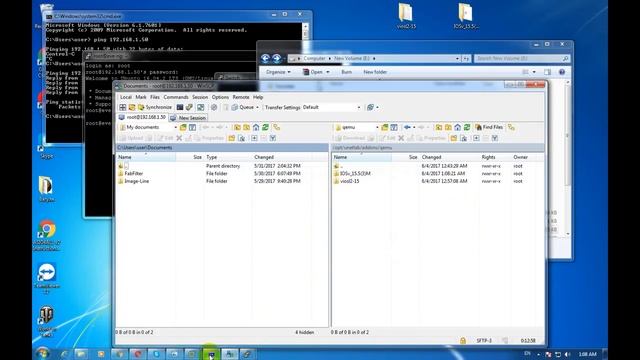Click the Windows Start button
The height and width of the screenshot is (360, 640).
tap(42, 353)
